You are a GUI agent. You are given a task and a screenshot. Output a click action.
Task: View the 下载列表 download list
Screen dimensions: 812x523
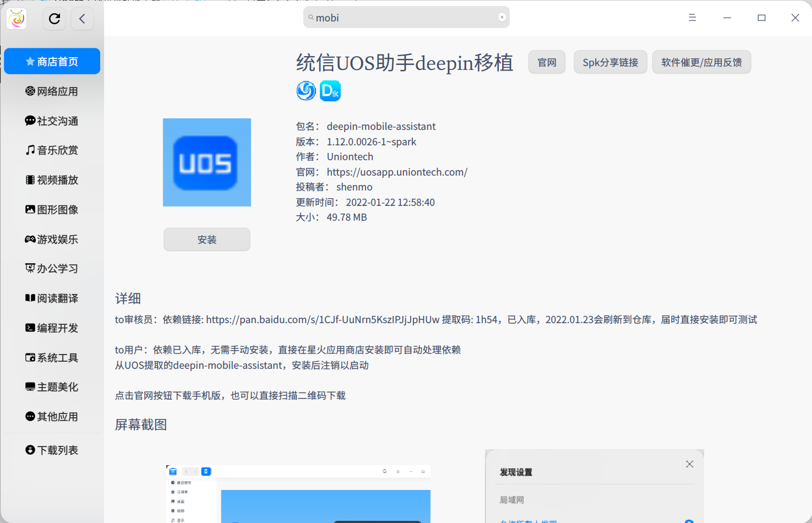click(52, 449)
